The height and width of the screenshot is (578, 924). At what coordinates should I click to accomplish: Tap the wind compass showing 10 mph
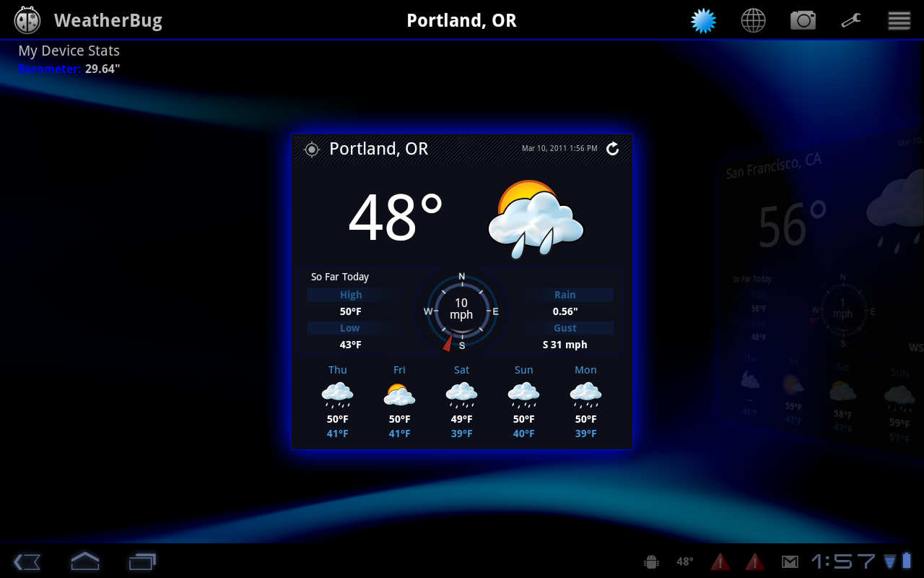point(461,311)
